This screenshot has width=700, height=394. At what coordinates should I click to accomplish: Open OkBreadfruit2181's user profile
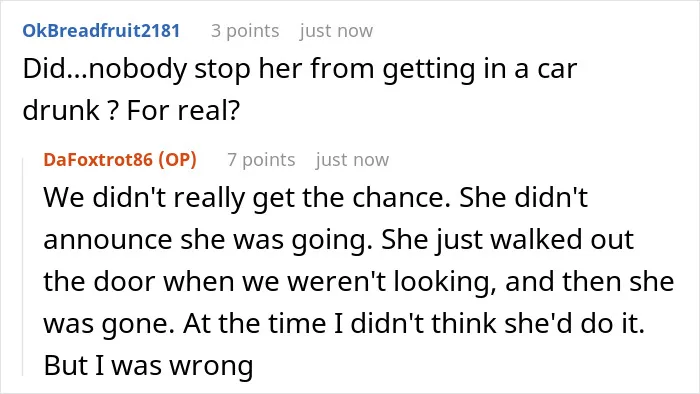101,31
